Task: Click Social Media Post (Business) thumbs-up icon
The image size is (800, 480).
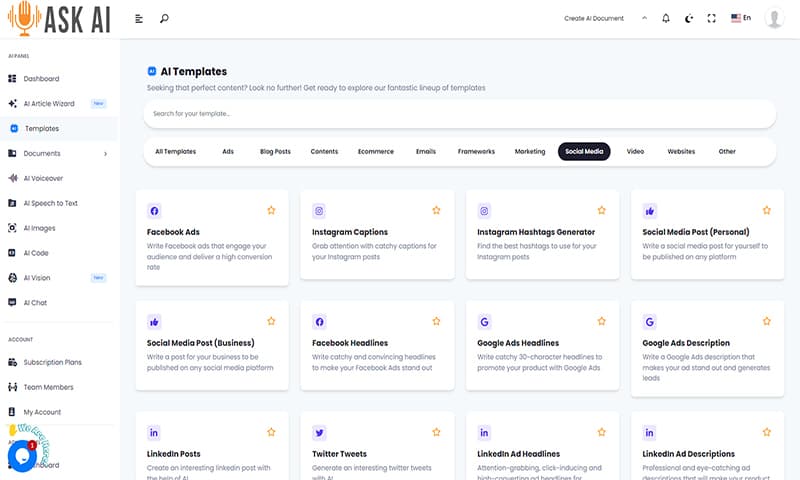Action: click(154, 322)
